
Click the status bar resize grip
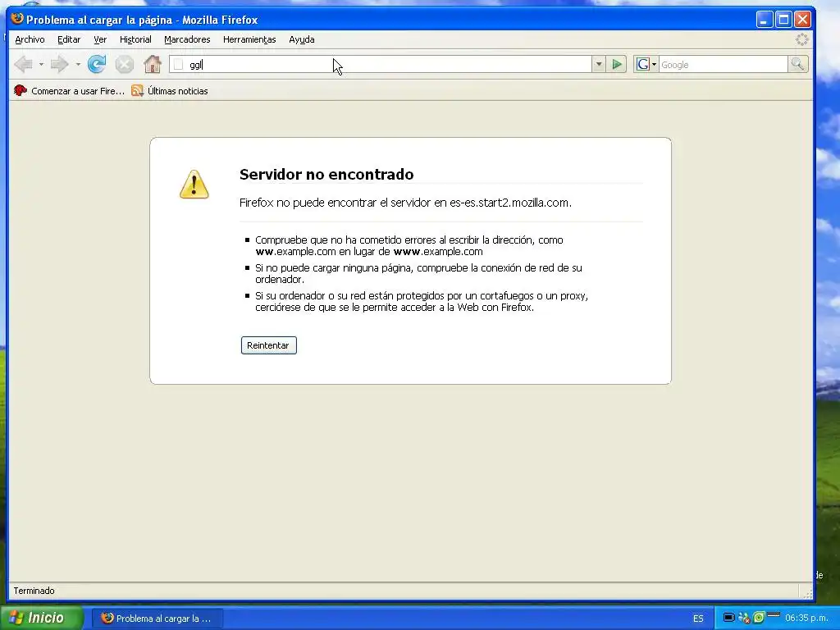tap(807, 592)
